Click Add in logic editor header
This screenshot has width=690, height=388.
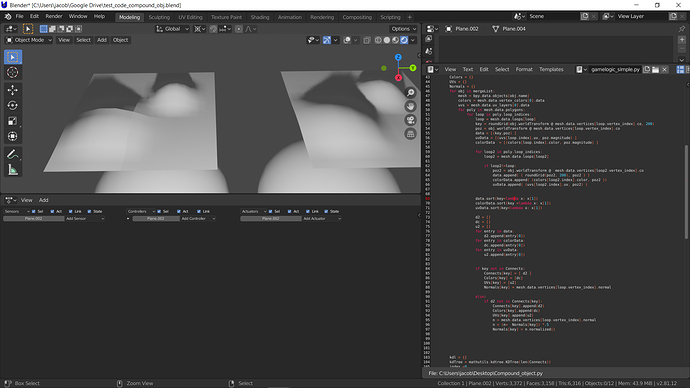click(x=44, y=200)
